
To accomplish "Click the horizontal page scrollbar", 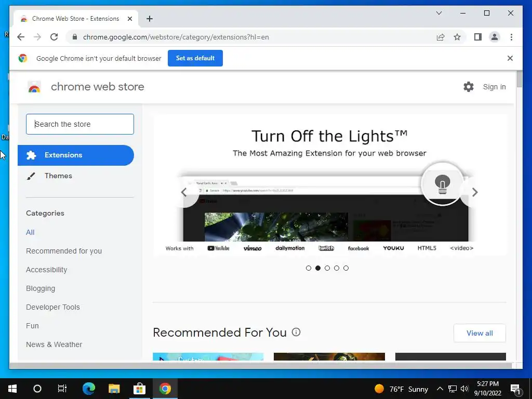I will (261, 365).
